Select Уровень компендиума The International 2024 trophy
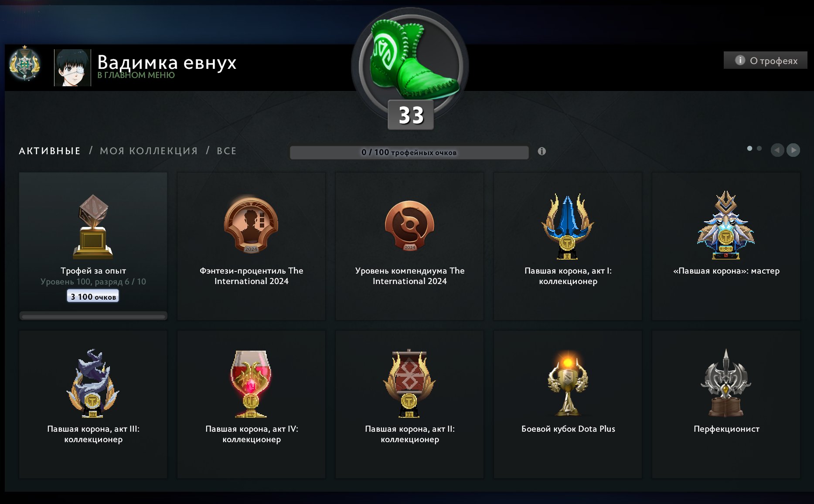The width and height of the screenshot is (814, 504). [409, 246]
